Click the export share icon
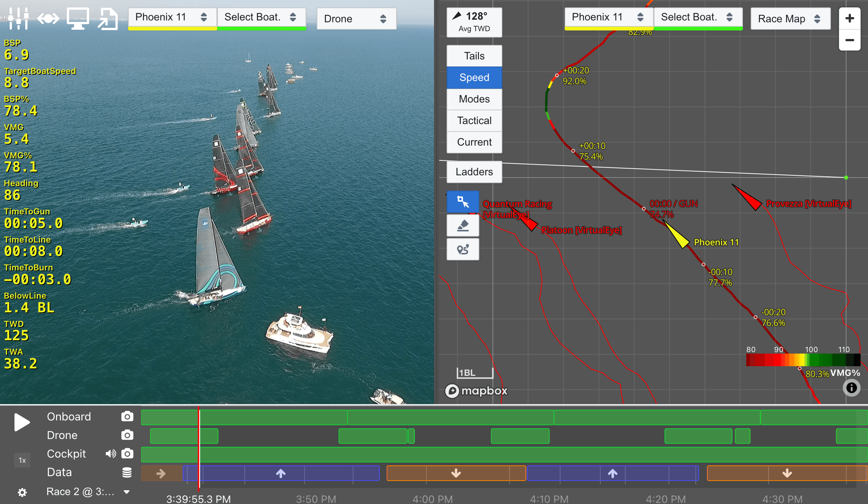The image size is (868, 504). (x=107, y=19)
